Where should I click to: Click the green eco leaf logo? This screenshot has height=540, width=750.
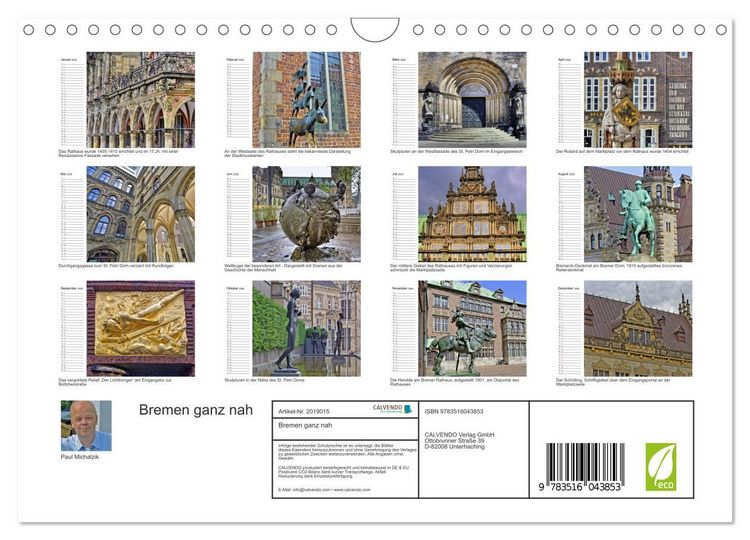pos(661,467)
